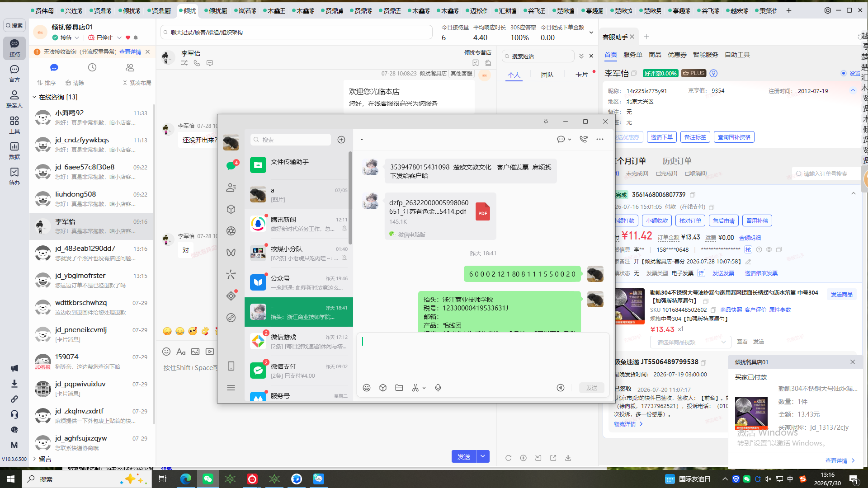This screenshot has width=868, height=488.
Task: Open 工具 in the JD sidebar
Action: pyautogui.click(x=14, y=125)
